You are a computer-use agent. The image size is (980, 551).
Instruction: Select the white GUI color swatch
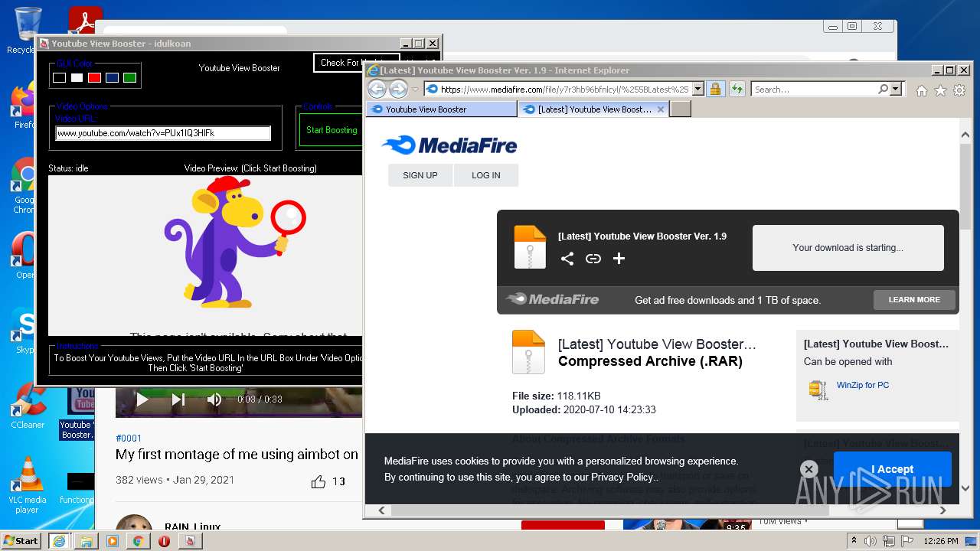(77, 77)
